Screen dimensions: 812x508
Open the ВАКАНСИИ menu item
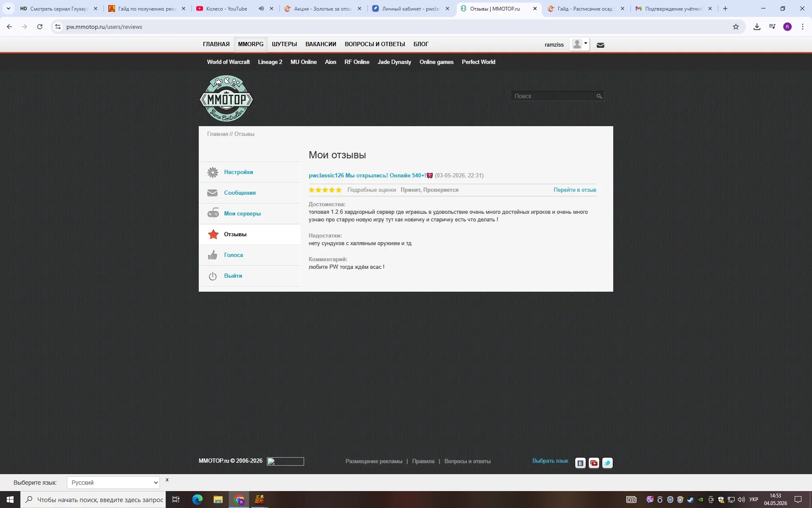tap(321, 44)
